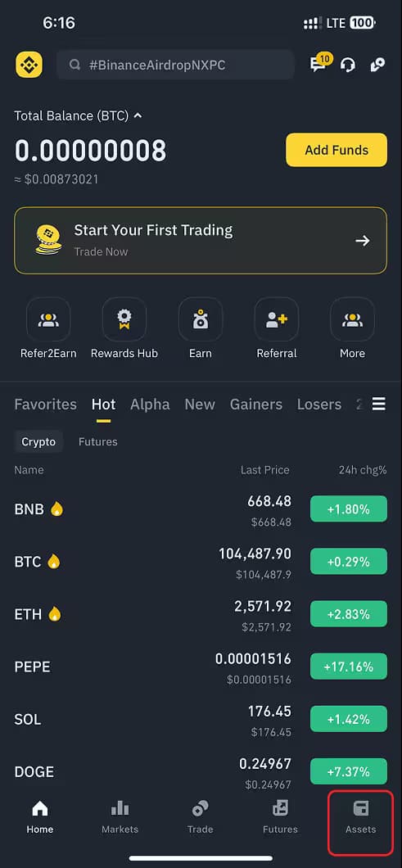Open the Earn shortcut icon
This screenshot has height=868, width=402.
click(201, 319)
